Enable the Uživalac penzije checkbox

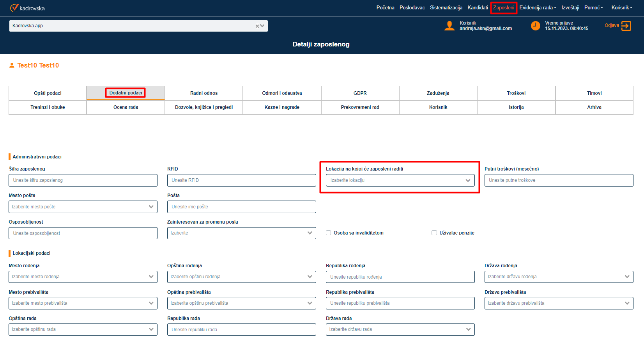click(x=434, y=233)
